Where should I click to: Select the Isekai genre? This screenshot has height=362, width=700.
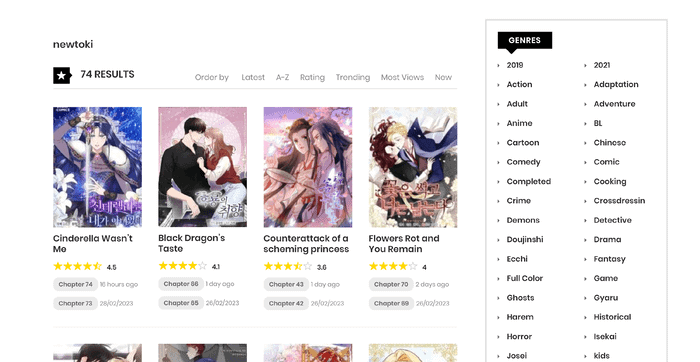(x=605, y=337)
